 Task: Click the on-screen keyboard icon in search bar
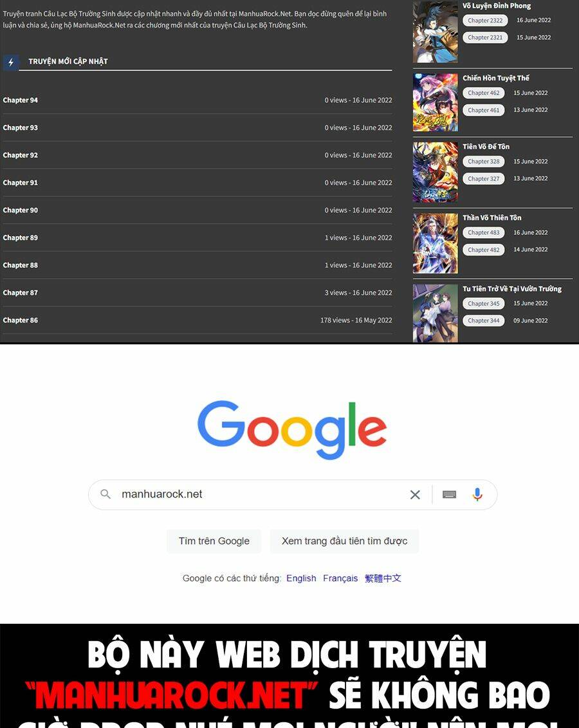(449, 494)
